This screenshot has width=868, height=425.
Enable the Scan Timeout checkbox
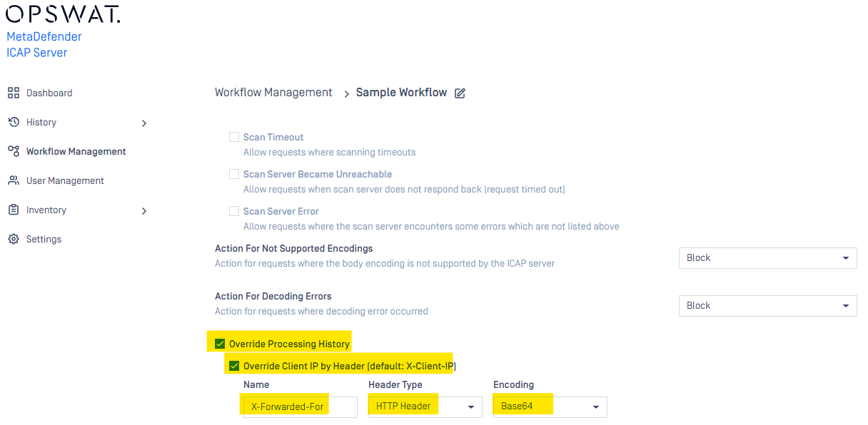tap(234, 137)
